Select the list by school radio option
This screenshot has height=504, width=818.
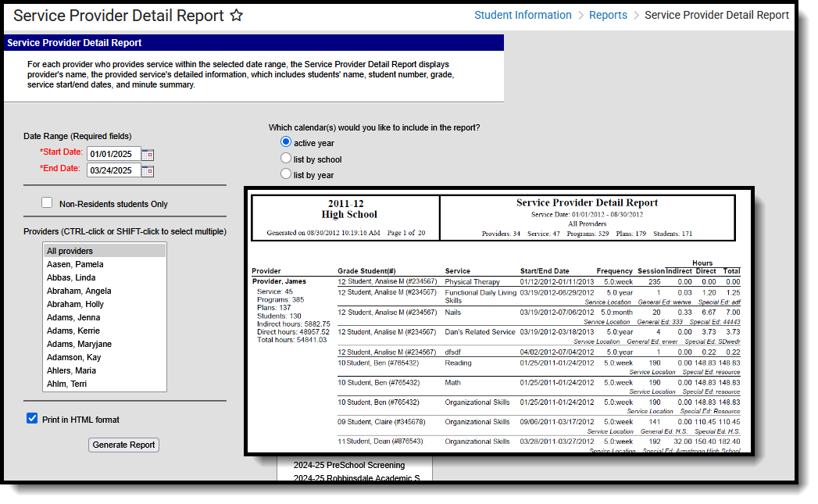coord(286,158)
